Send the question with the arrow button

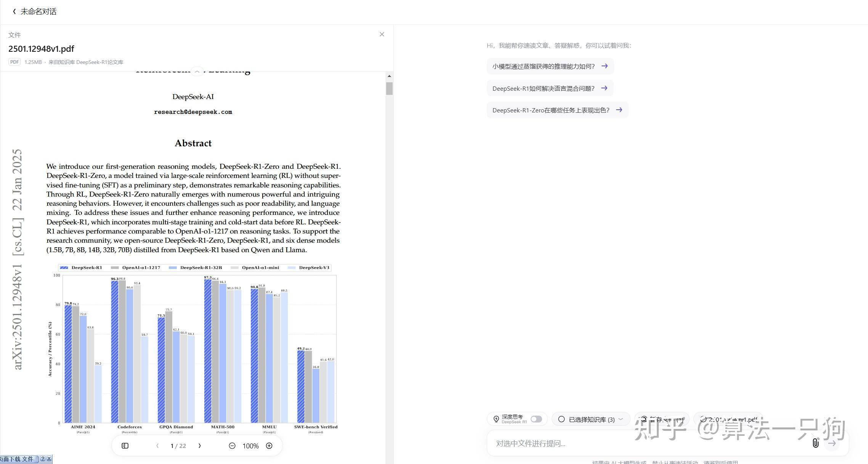pyautogui.click(x=832, y=443)
